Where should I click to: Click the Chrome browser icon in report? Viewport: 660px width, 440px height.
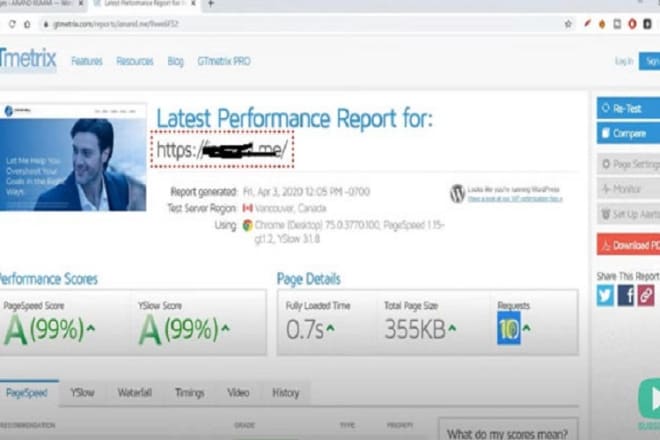(x=248, y=225)
